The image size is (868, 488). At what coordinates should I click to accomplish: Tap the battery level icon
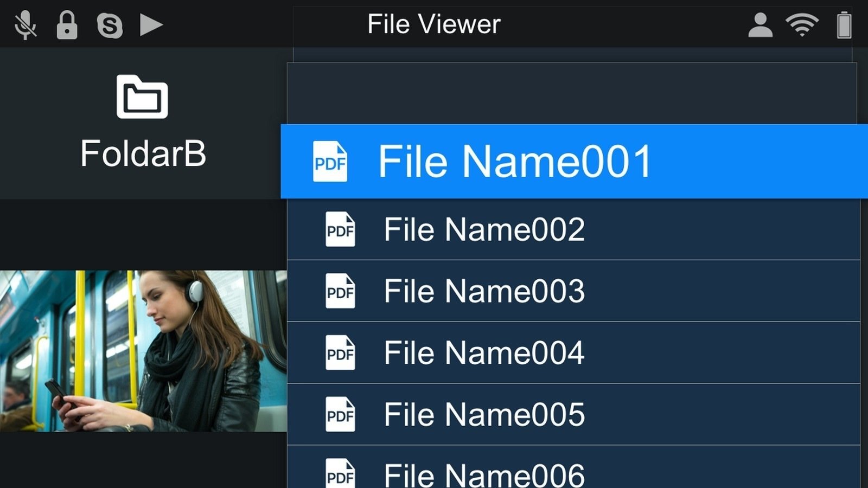[x=844, y=25]
